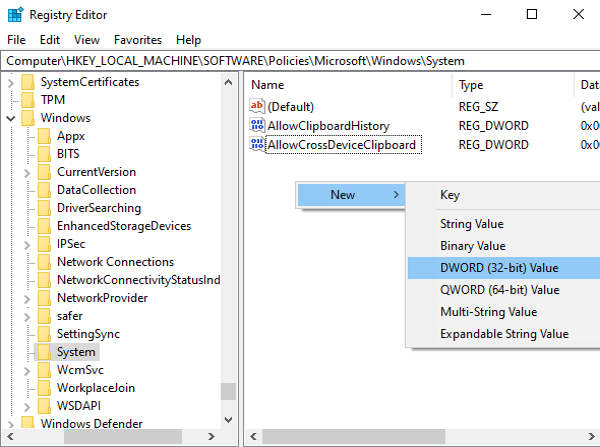600x447 pixels.
Task: Click the WSDAPI folder icon
Action: 44,405
